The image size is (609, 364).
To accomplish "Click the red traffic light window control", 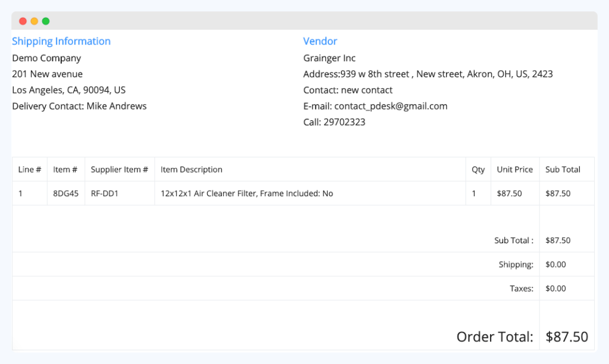I will pyautogui.click(x=22, y=20).
